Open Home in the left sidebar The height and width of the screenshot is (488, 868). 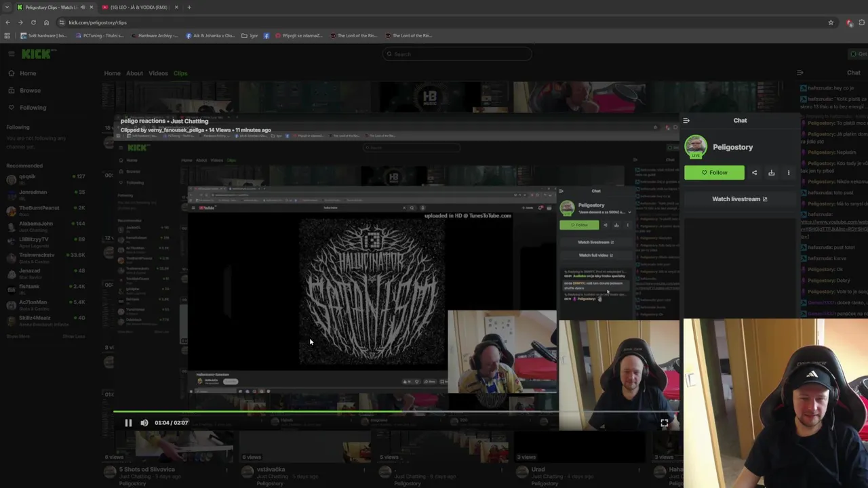tap(22, 73)
